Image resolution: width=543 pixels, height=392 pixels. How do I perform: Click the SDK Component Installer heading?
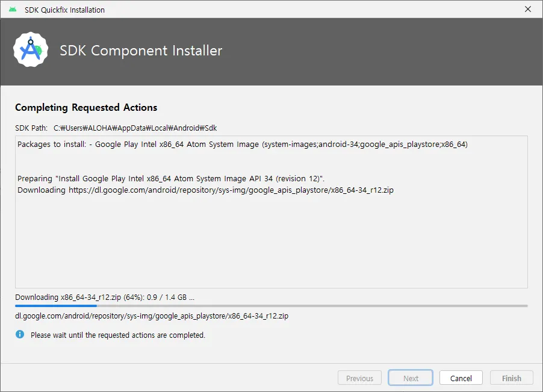(141, 51)
